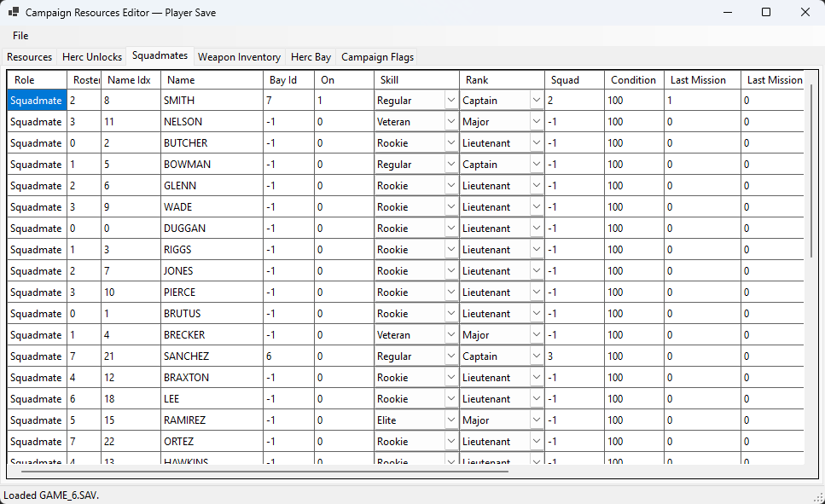This screenshot has height=504, width=825.
Task: Sort by the Role column header
Action: pyautogui.click(x=37, y=80)
